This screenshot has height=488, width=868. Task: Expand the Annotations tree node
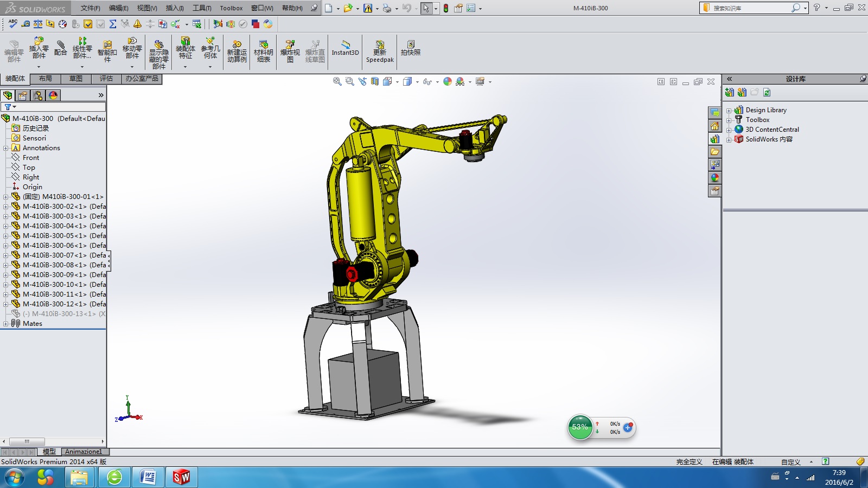pos(6,148)
